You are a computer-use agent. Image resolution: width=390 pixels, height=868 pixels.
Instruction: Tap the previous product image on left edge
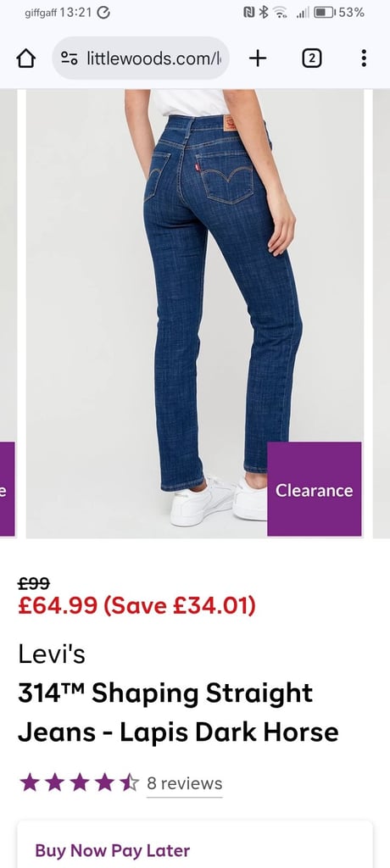click(8, 314)
